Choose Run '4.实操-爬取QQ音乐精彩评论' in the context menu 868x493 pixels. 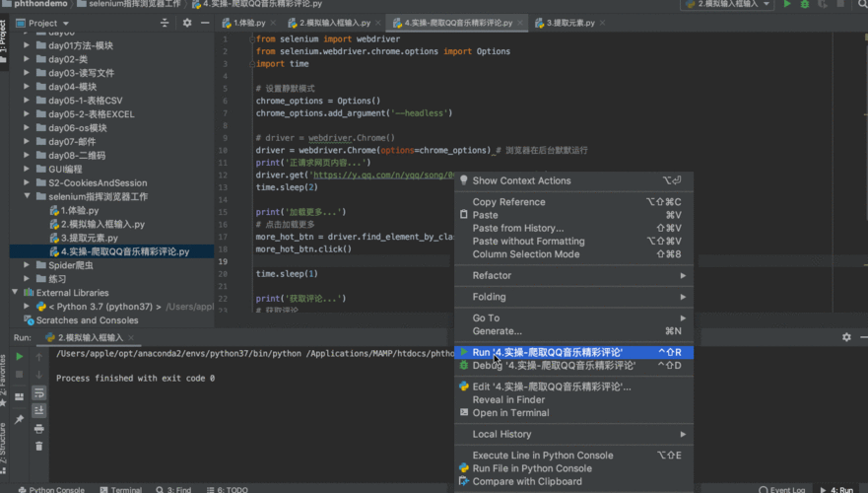click(573, 352)
